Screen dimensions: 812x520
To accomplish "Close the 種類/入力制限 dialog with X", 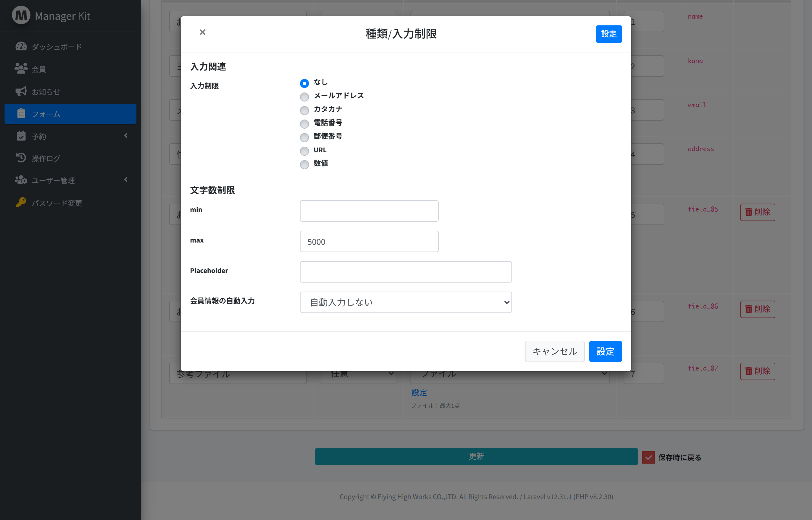I will [x=203, y=32].
